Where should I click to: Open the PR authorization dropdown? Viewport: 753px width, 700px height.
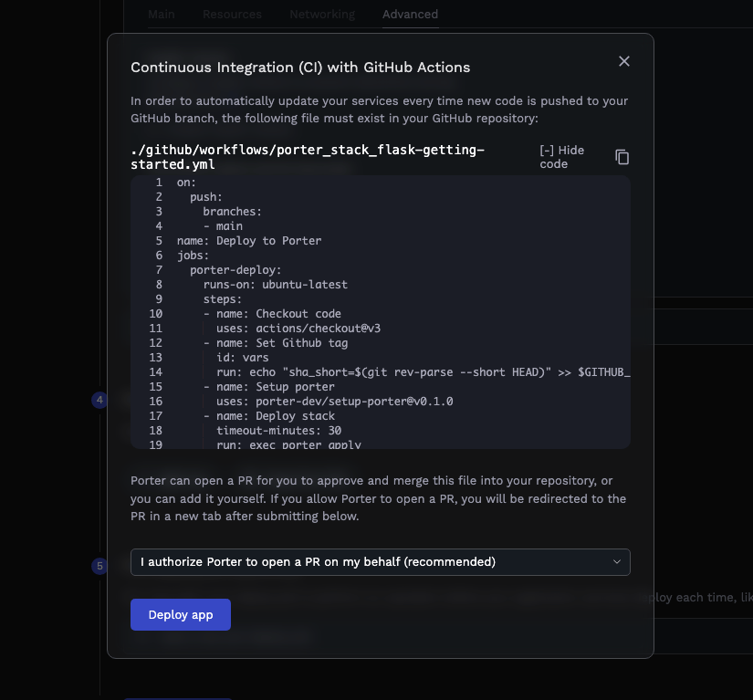click(x=381, y=562)
